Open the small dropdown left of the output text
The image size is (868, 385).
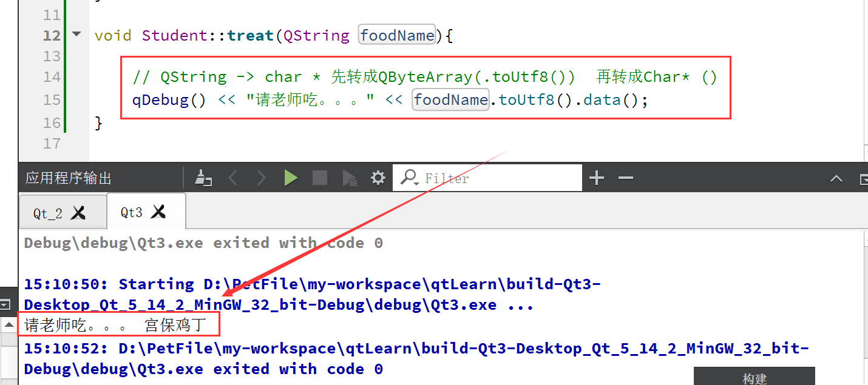click(x=5, y=305)
